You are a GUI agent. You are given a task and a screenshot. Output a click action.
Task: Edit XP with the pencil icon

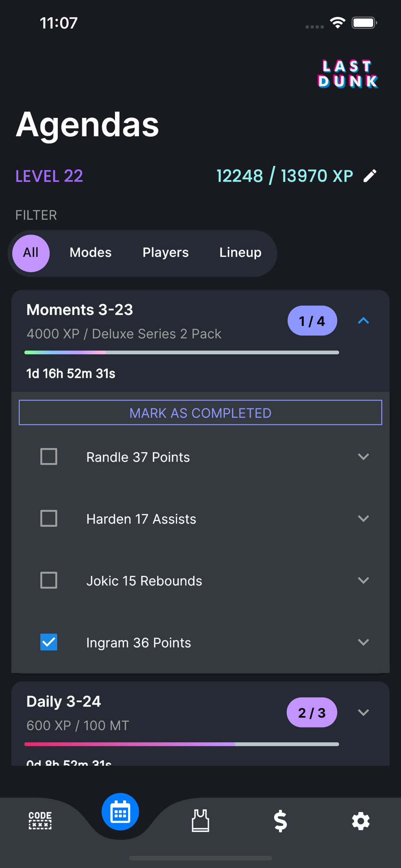(x=370, y=176)
